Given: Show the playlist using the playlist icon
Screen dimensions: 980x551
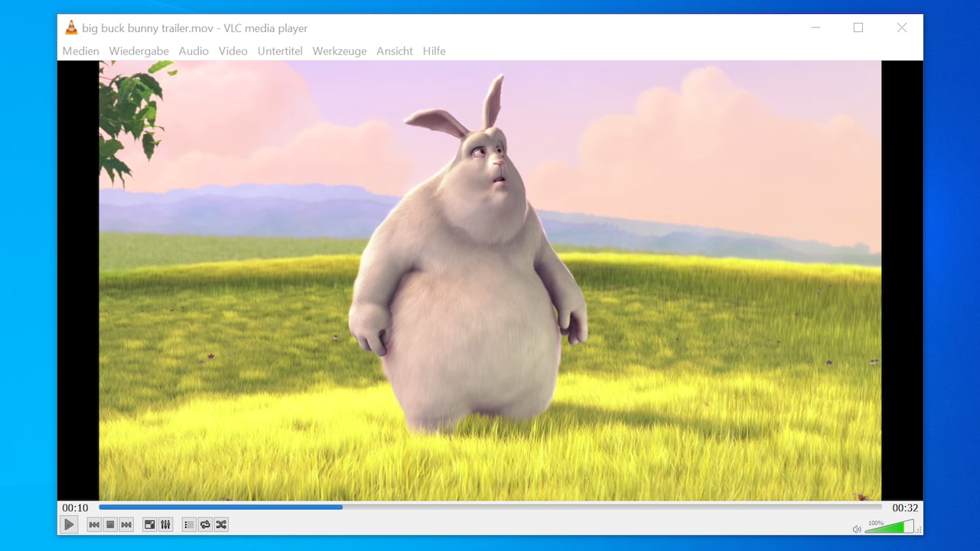Looking at the screenshot, I should coord(188,524).
